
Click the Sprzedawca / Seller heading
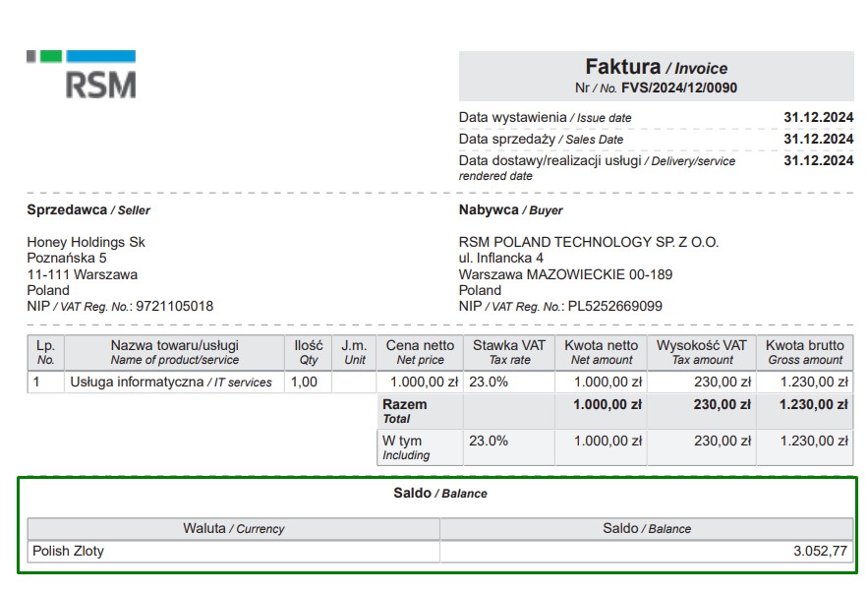[x=87, y=209]
